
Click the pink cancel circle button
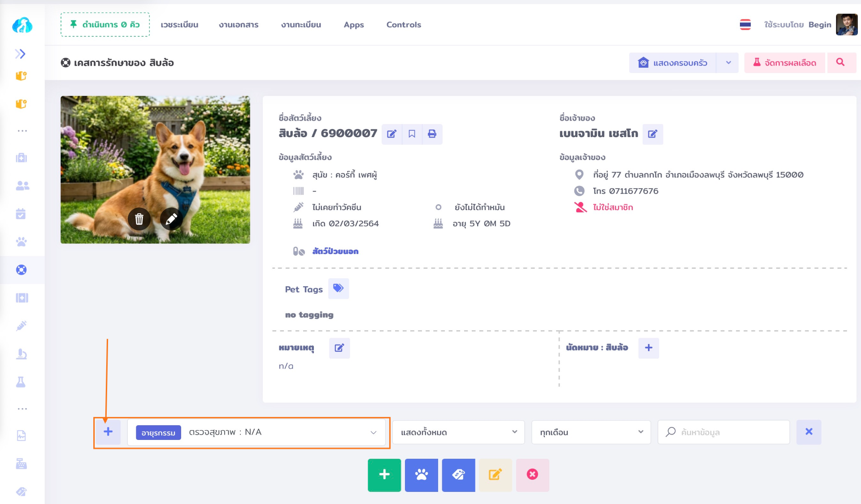532,475
